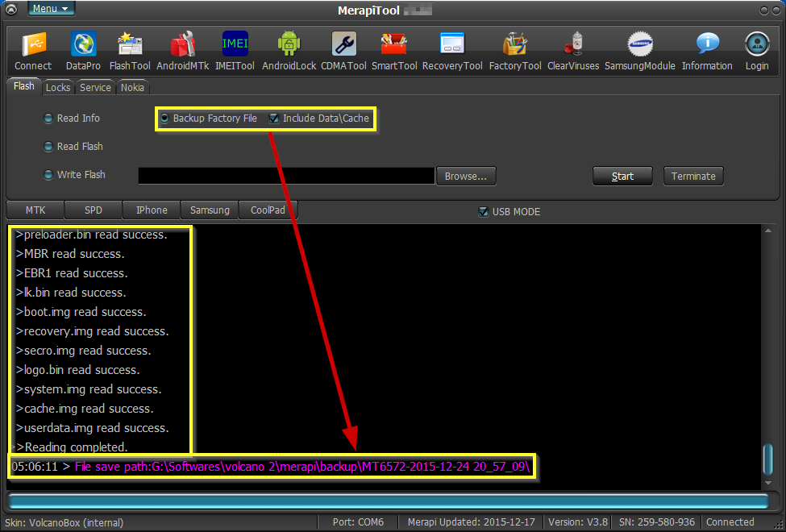Click the app logo in title bar
The height and width of the screenshot is (532, 786).
click(11, 10)
